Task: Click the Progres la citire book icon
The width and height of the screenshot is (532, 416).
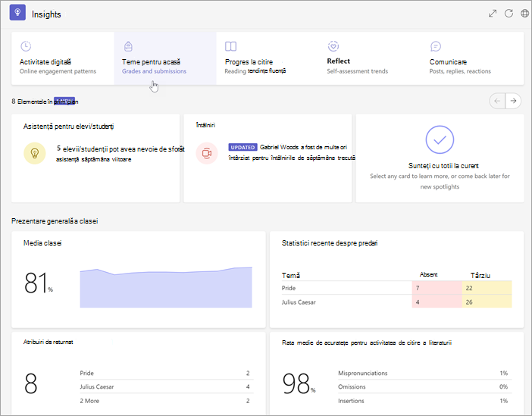Action: [230, 46]
